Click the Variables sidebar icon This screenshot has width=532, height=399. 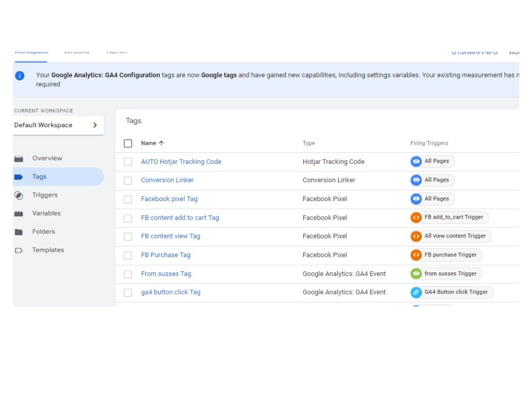[19, 213]
